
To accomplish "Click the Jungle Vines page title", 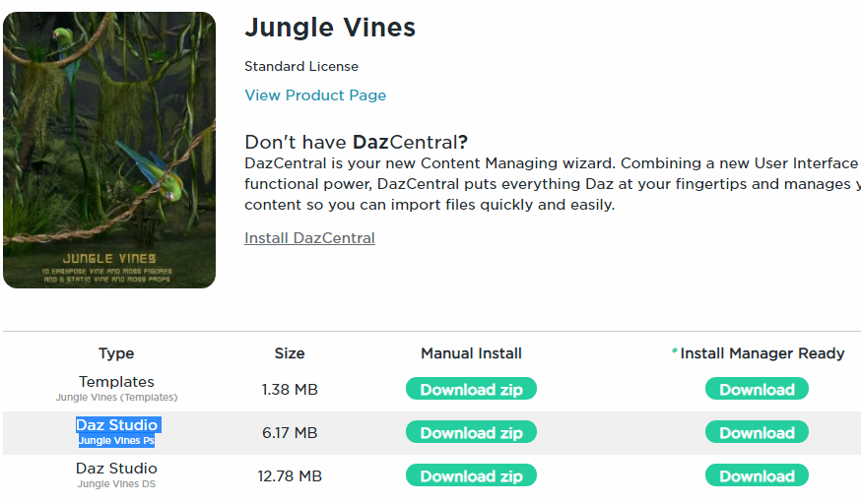I will [330, 29].
